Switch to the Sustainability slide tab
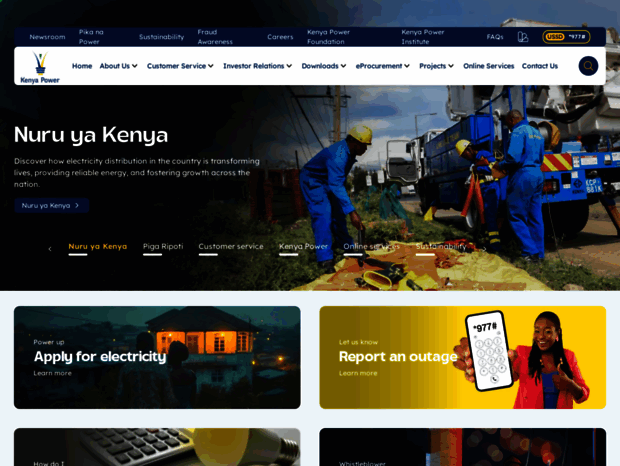 coord(440,246)
